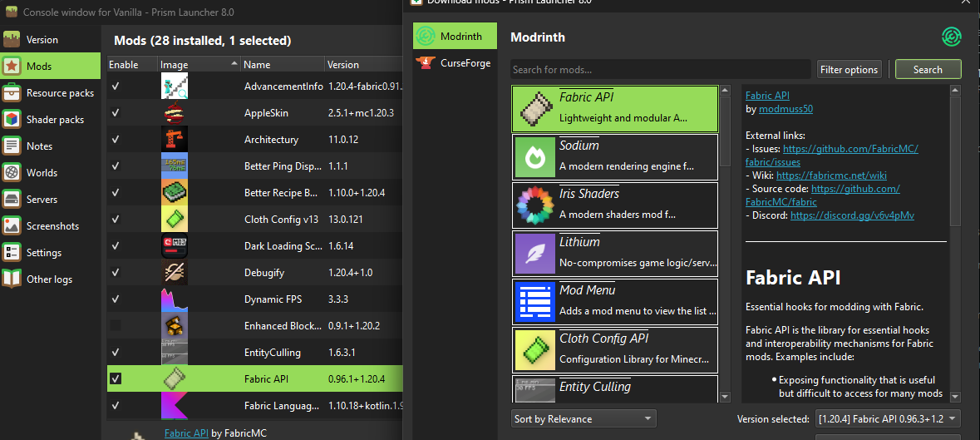Screen dimensions: 980x440
Task: Click AppleSkin mod image
Action: tap(175, 113)
